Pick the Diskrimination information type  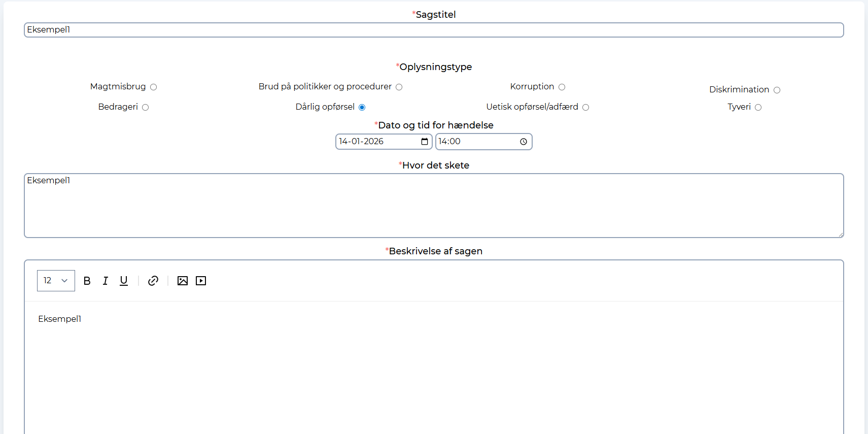pyautogui.click(x=777, y=90)
